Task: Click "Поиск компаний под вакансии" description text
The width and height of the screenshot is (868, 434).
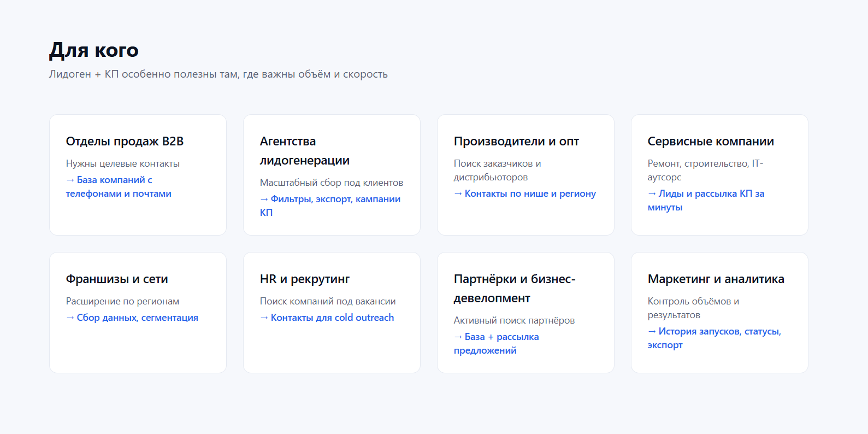Action: click(327, 302)
